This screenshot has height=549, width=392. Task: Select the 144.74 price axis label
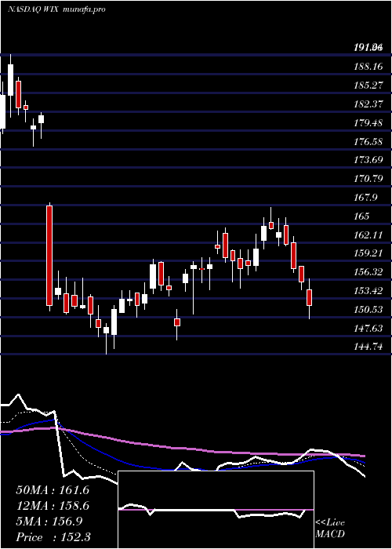[x=367, y=347]
